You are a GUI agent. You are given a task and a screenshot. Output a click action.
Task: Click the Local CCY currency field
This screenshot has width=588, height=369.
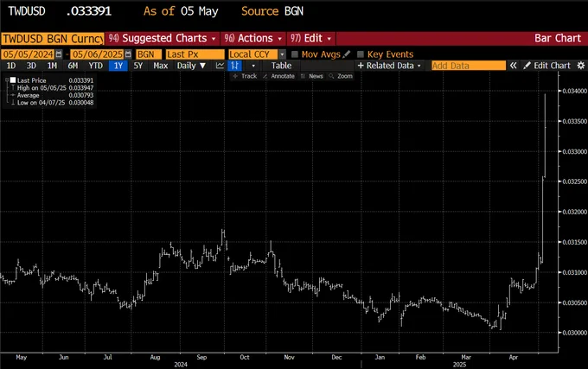(253, 54)
